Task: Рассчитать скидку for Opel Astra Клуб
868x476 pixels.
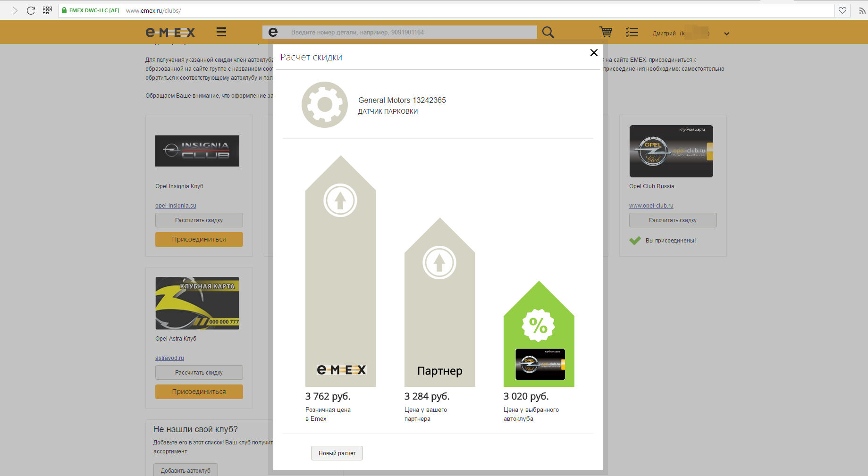Action: pos(199,373)
